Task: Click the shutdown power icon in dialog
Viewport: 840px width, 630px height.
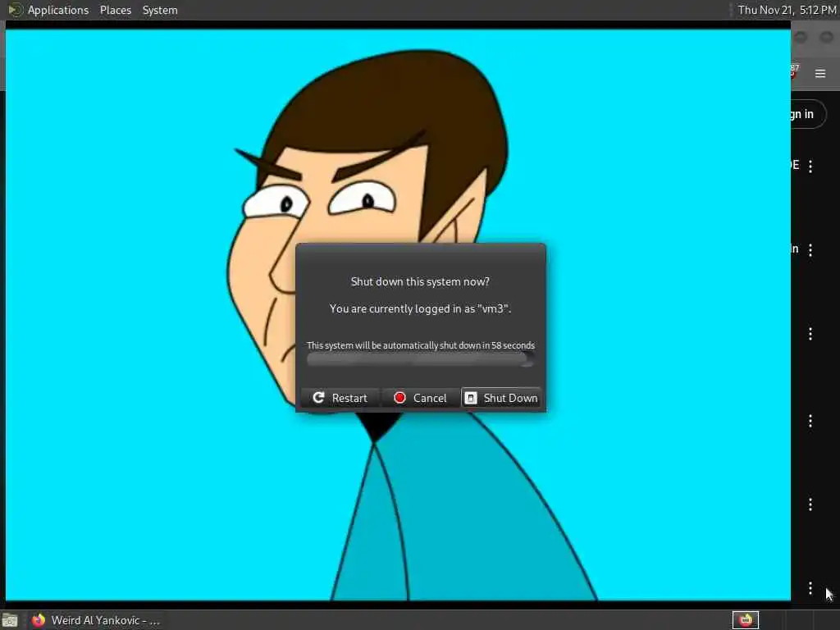Action: 470,398
